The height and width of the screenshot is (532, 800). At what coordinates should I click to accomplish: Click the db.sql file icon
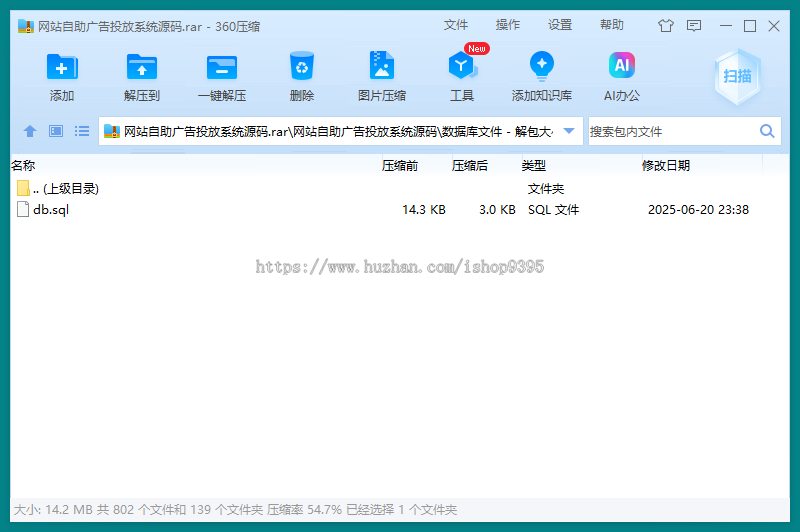pos(23,209)
